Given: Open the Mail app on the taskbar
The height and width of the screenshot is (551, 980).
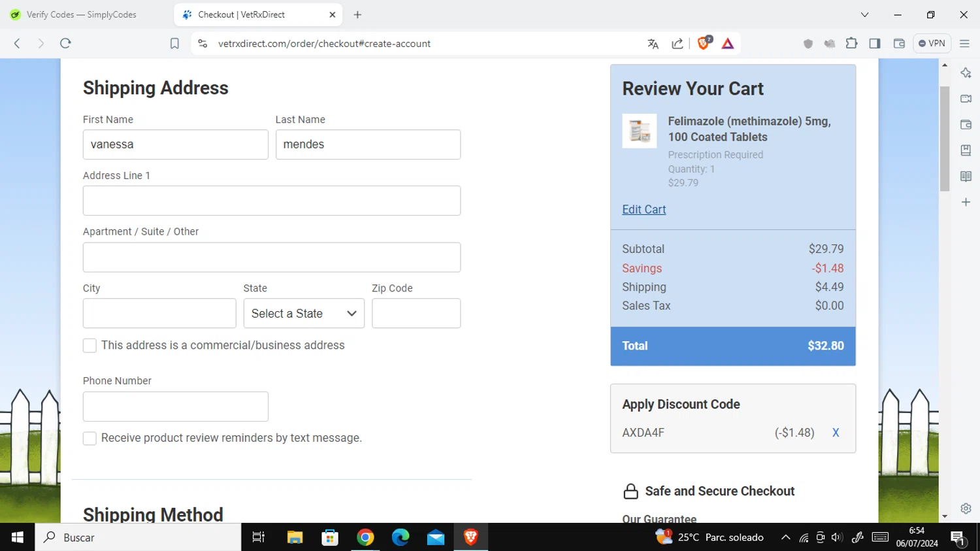Looking at the screenshot, I should [x=436, y=537].
